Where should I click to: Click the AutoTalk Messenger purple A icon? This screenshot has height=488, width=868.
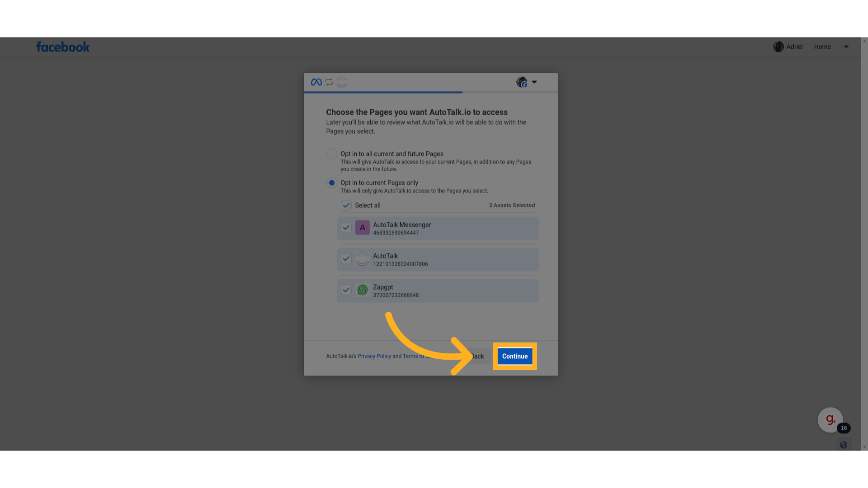point(363,228)
